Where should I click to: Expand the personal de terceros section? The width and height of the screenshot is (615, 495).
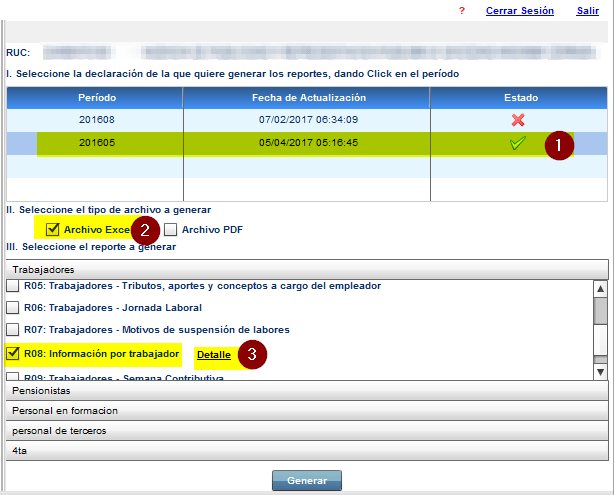point(305,430)
